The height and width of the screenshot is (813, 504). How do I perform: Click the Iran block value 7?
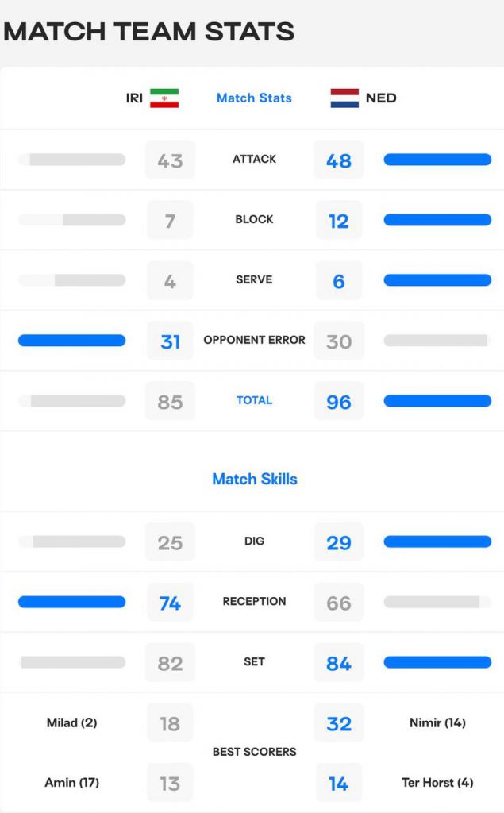pos(170,221)
